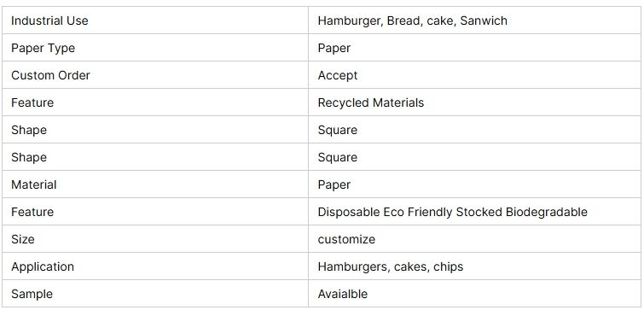Click the Paper Type label
644x316 pixels.
(44, 48)
